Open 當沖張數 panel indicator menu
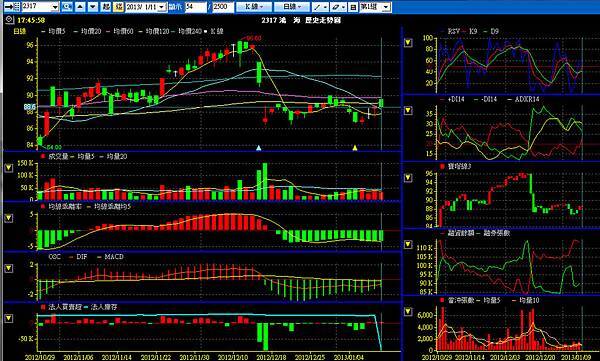The image size is (600, 361). pyautogui.click(x=408, y=312)
